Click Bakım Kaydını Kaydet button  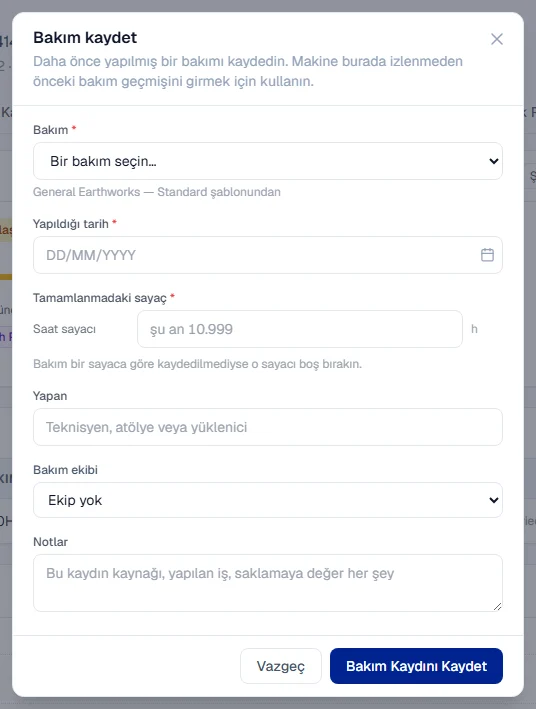tap(416, 666)
